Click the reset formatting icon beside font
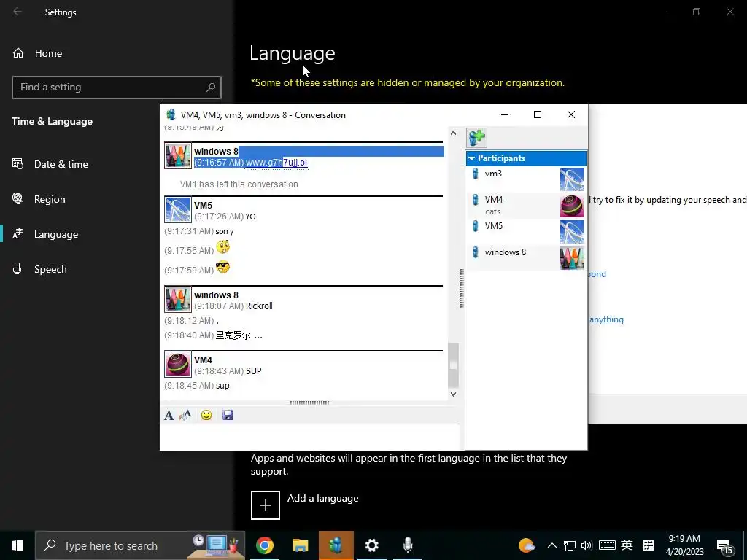The width and height of the screenshot is (747, 560). tap(185, 415)
